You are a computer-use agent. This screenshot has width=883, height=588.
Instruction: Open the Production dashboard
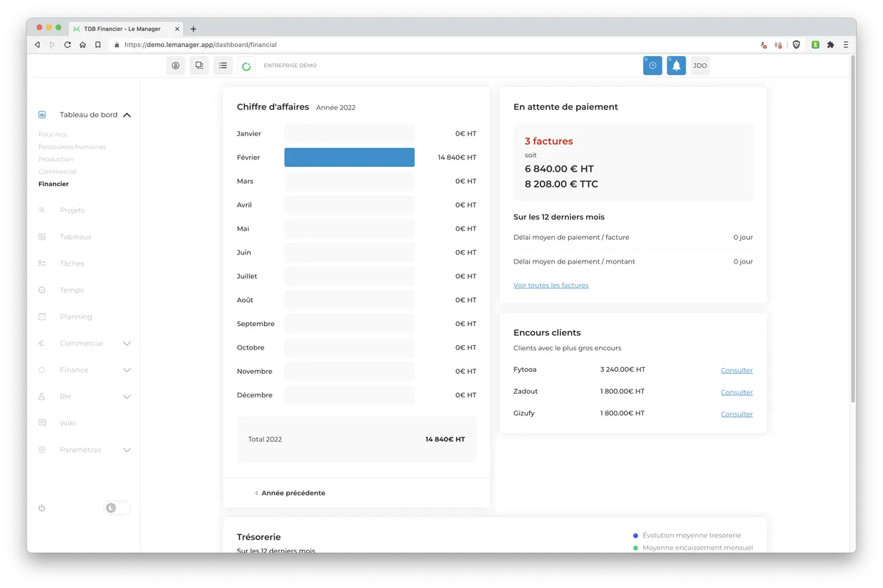[x=56, y=159]
